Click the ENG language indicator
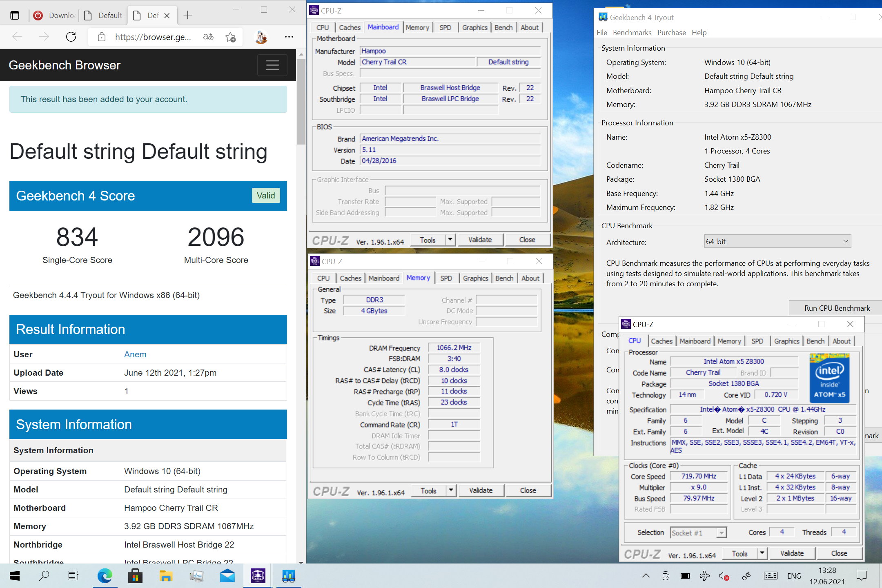This screenshot has height=588, width=882. coord(794,576)
